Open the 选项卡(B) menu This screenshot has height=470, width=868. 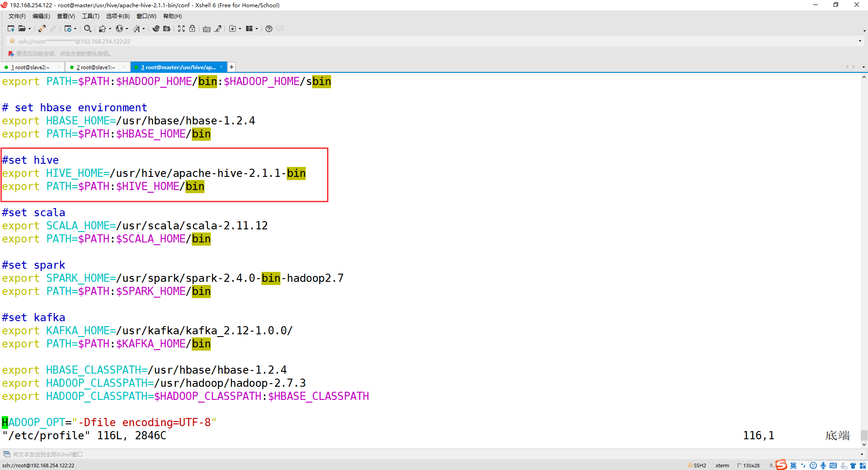(118, 16)
